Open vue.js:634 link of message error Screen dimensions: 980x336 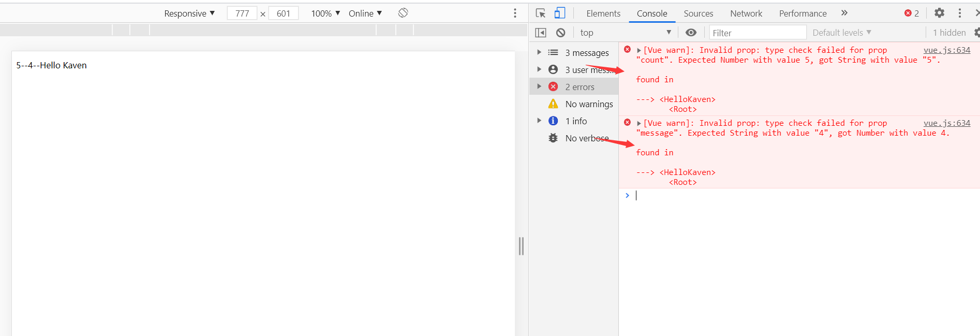pyautogui.click(x=947, y=123)
